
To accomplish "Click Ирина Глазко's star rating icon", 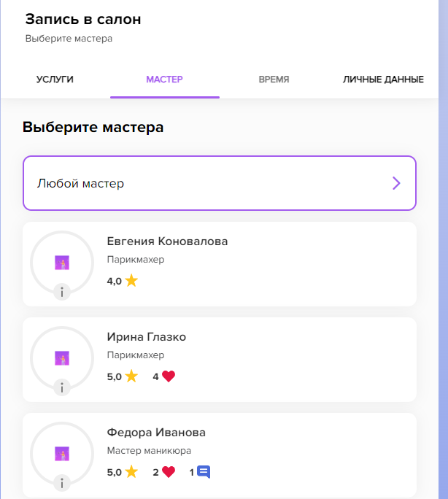I will tap(131, 376).
